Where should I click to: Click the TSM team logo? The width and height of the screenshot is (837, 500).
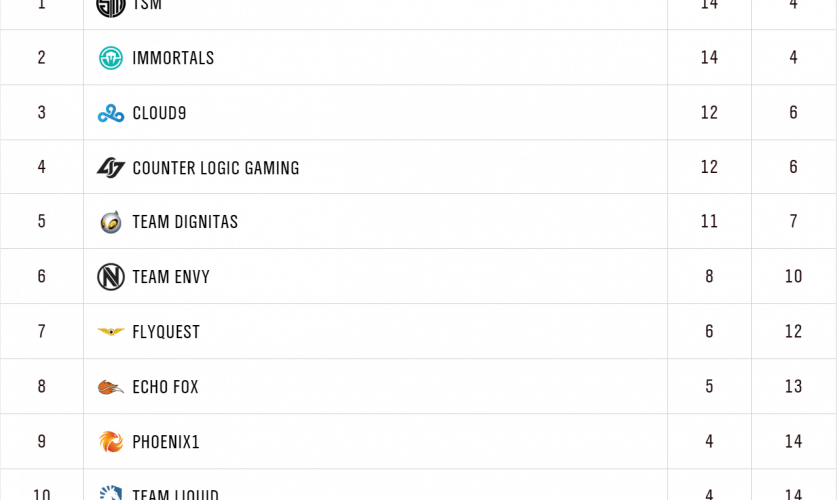[111, 6]
